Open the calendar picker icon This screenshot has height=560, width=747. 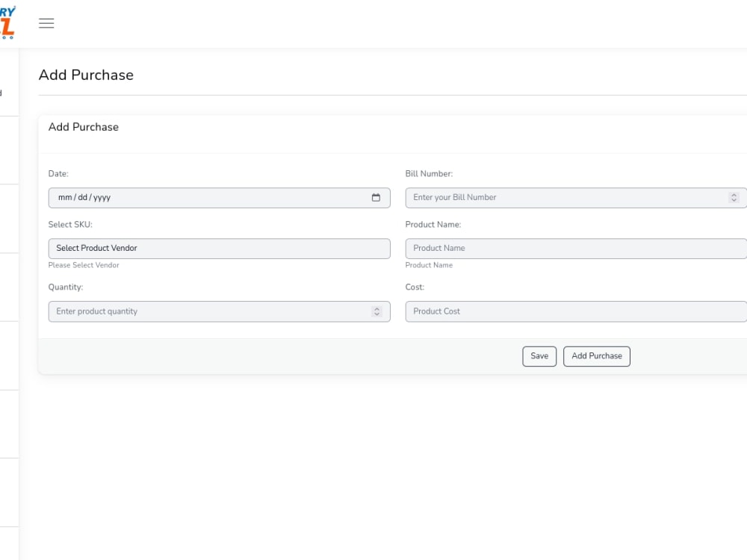point(376,198)
